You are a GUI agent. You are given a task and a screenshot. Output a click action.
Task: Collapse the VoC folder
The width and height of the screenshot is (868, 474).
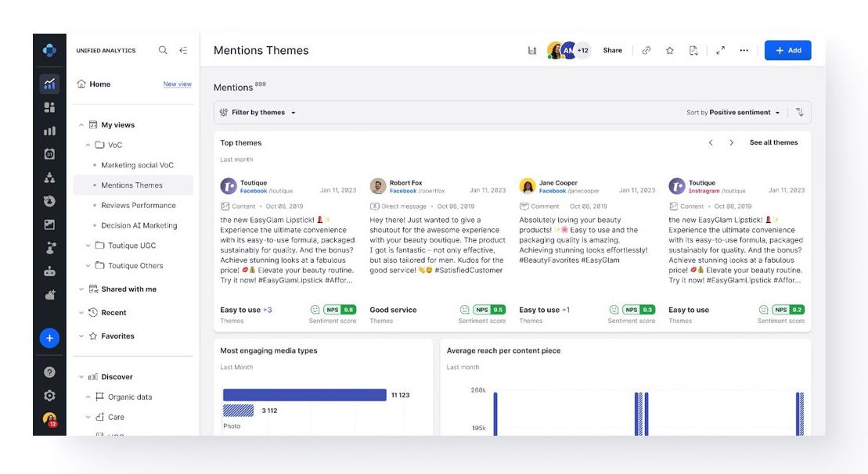click(x=88, y=145)
